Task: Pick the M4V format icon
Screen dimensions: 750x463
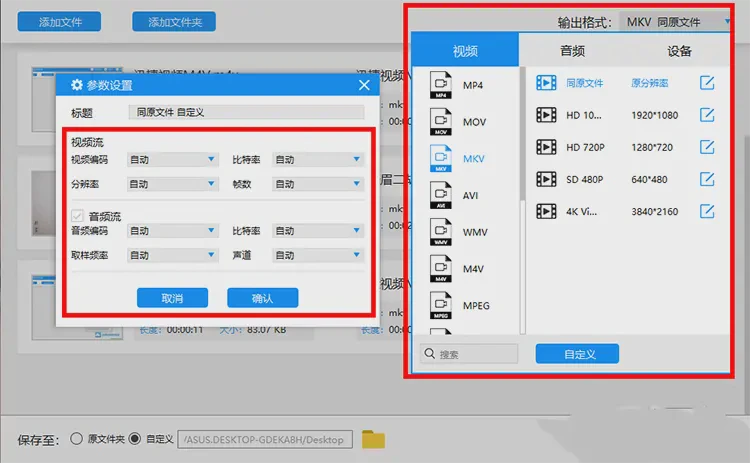Action: 442,268
